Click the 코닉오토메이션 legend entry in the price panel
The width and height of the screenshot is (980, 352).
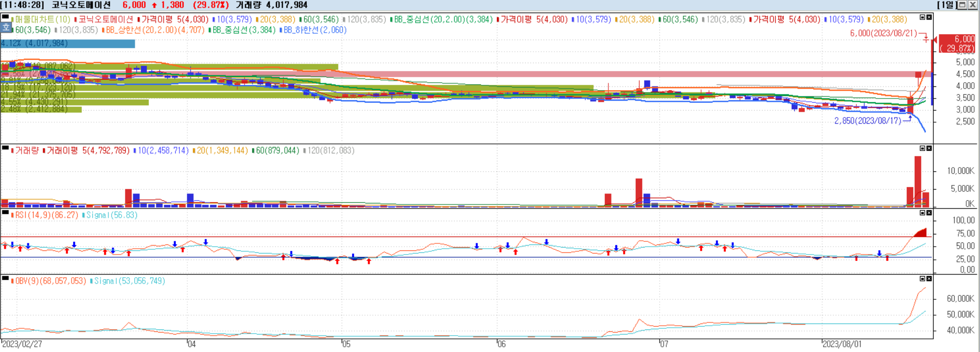pyautogui.click(x=104, y=19)
